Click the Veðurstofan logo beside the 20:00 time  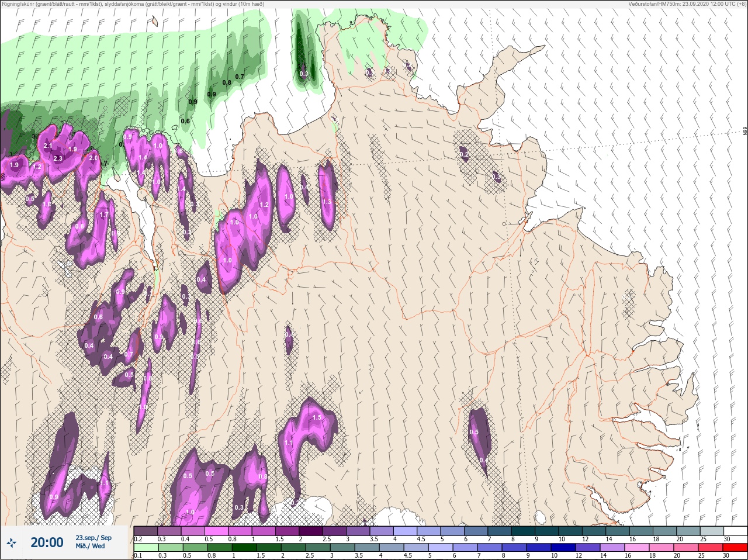[12, 543]
